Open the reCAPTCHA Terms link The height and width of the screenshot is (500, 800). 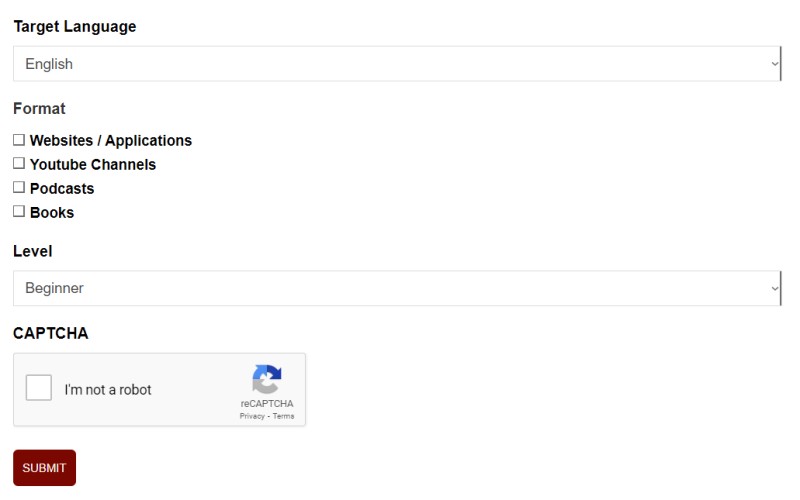(283, 416)
